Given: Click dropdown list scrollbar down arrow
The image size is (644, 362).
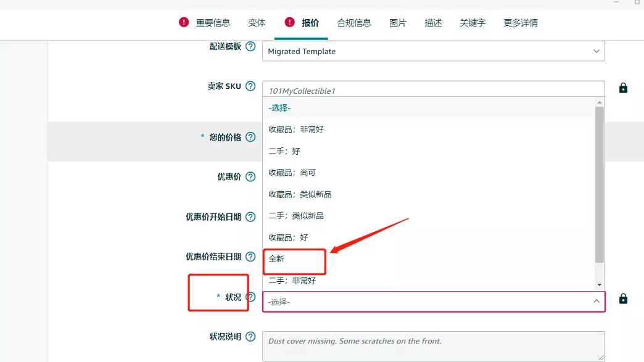Looking at the screenshot, I should click(599, 285).
